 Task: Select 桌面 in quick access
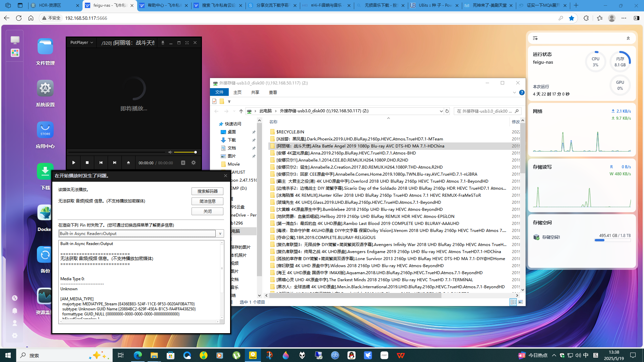231,132
